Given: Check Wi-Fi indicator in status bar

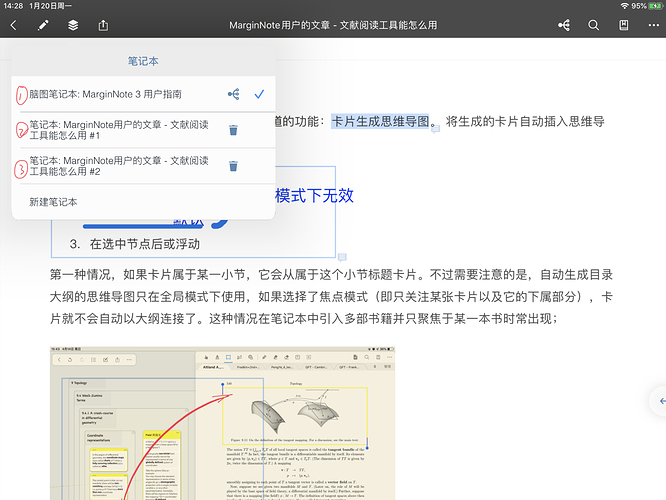Looking at the screenshot, I should coord(624,6).
